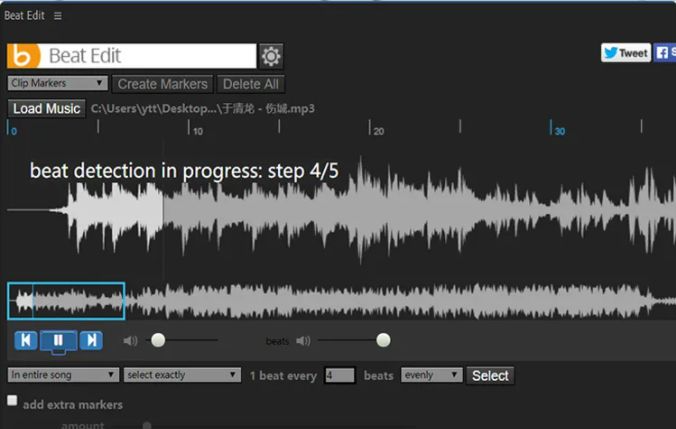Adjust the music volume slider knob
676x429 pixels.
[158, 340]
